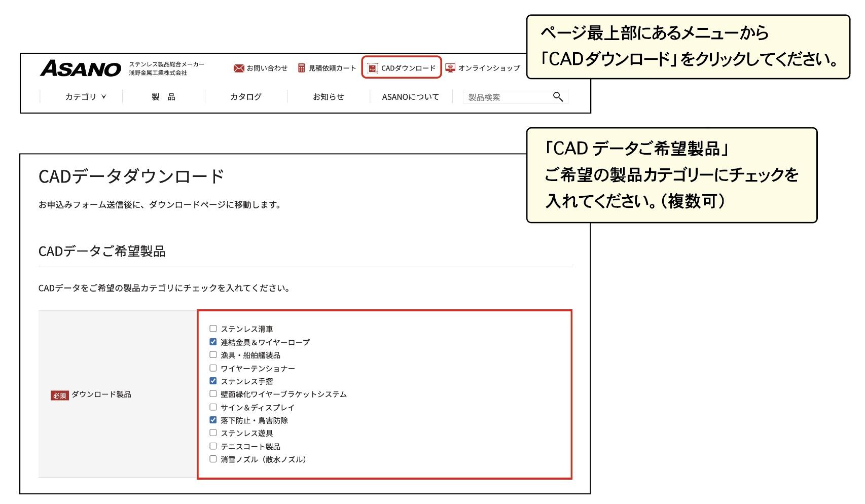Check the 壁面緑化ワイヤーブラケットシステム checkbox
The image size is (865, 504).
[213, 394]
